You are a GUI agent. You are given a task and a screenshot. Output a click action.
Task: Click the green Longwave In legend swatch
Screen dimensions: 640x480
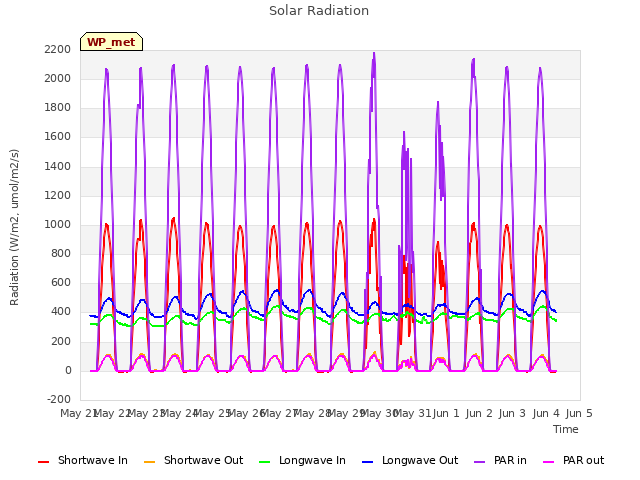coord(264,462)
